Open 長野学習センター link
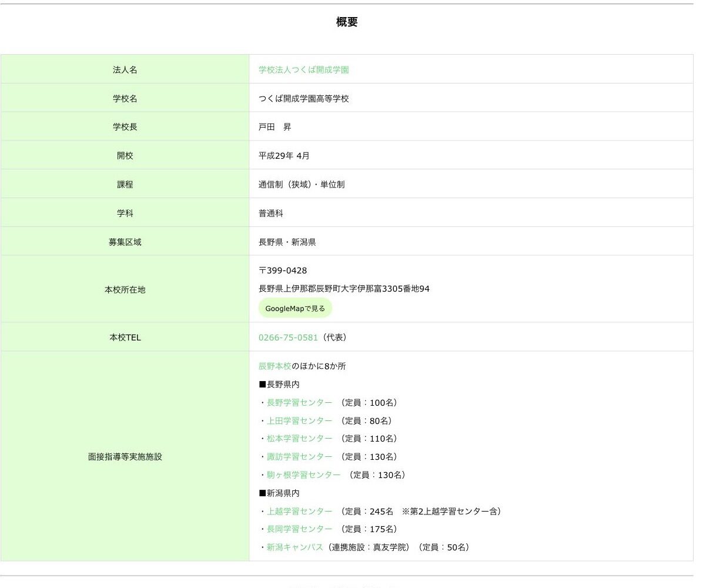The width and height of the screenshot is (723, 588). [x=299, y=403]
